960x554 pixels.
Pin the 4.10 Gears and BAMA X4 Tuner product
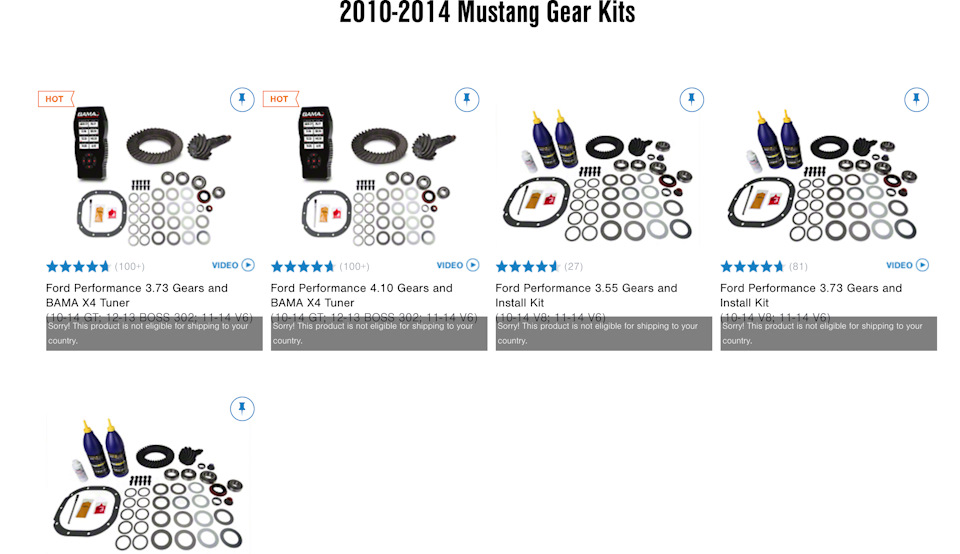467,99
